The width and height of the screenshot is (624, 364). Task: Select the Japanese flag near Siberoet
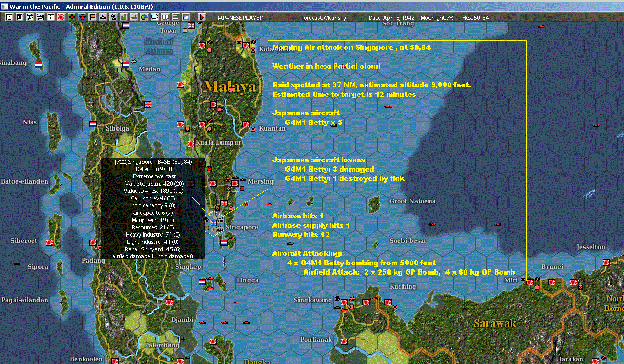(x=50, y=242)
